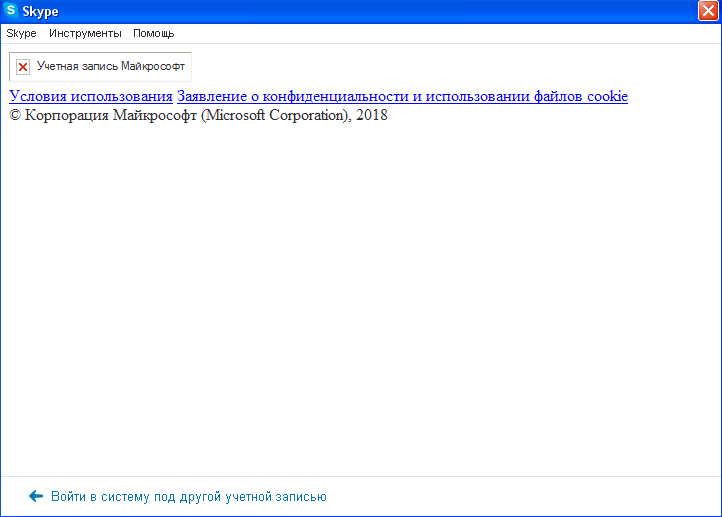Click empty space in the menu bar

[450, 33]
